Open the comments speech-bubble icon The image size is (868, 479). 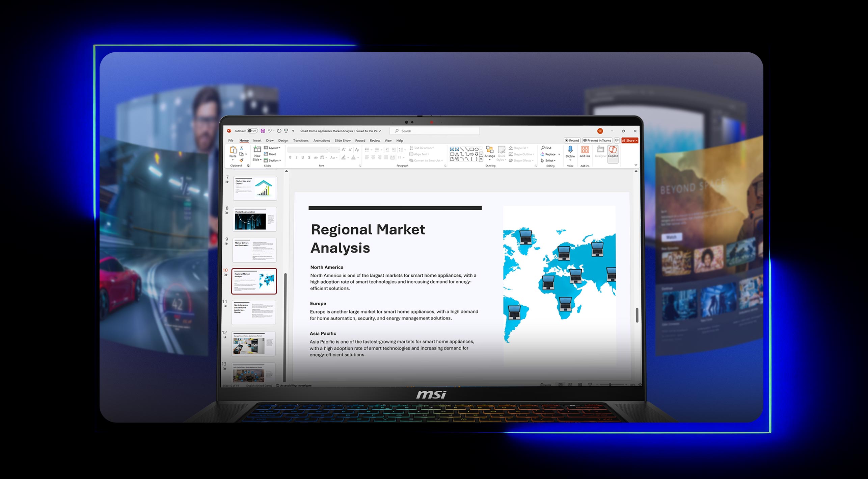(x=617, y=140)
